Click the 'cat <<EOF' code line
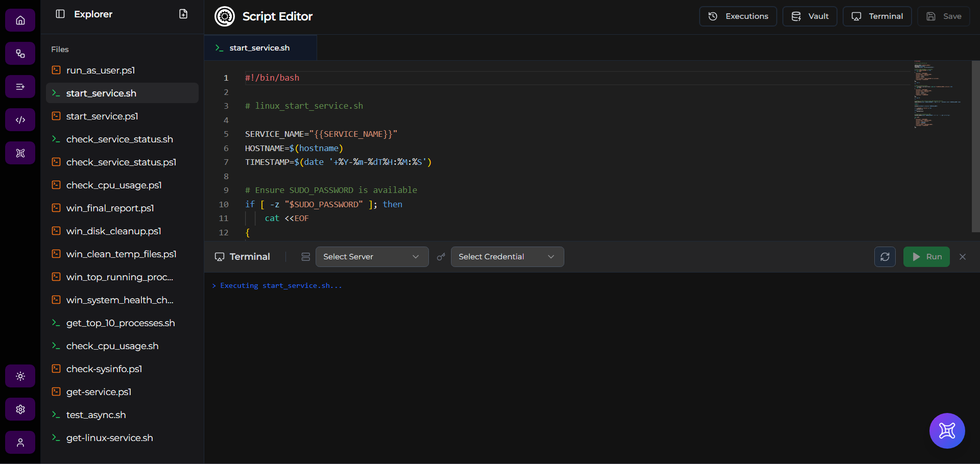The width and height of the screenshot is (980, 464). tap(286, 218)
